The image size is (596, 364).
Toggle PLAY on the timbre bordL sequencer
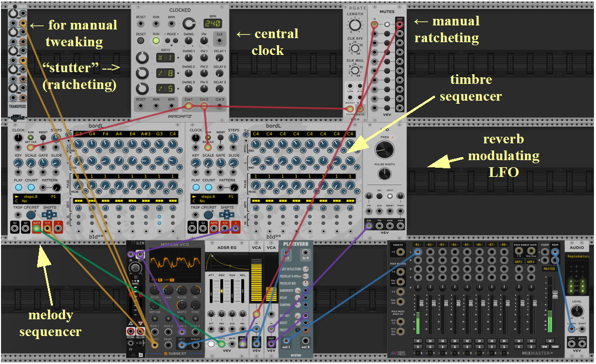pyautogui.click(x=196, y=187)
